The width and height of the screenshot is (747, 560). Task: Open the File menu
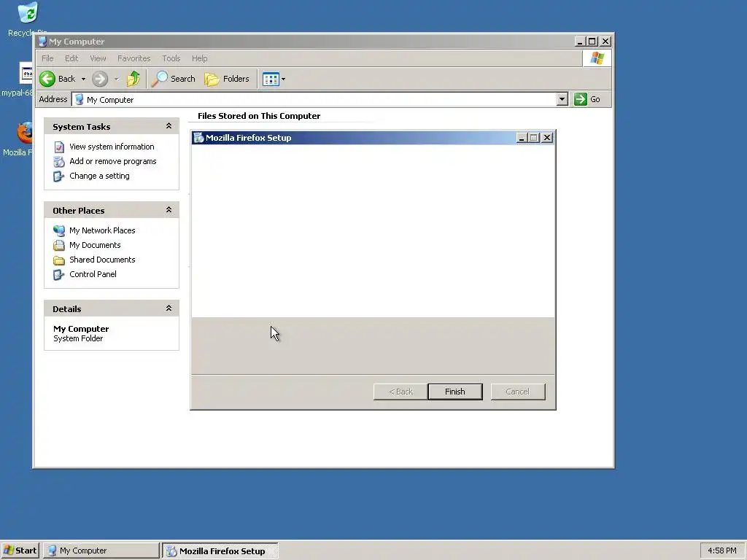click(x=47, y=58)
